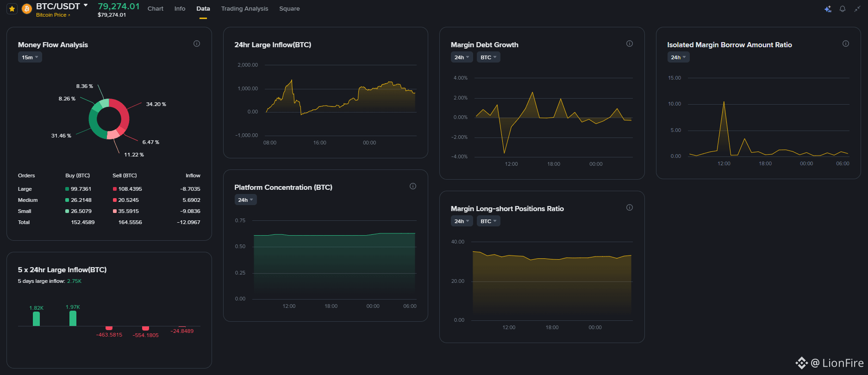This screenshot has width=868, height=375.
Task: Show info for Margin Long-short Positions Ratio
Action: (x=630, y=207)
